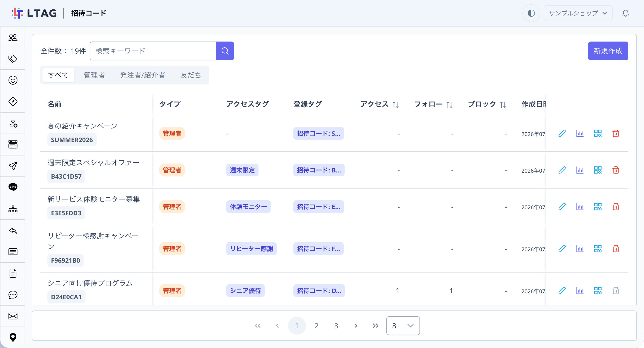Open the LINE sidebar icon

[x=13, y=187]
